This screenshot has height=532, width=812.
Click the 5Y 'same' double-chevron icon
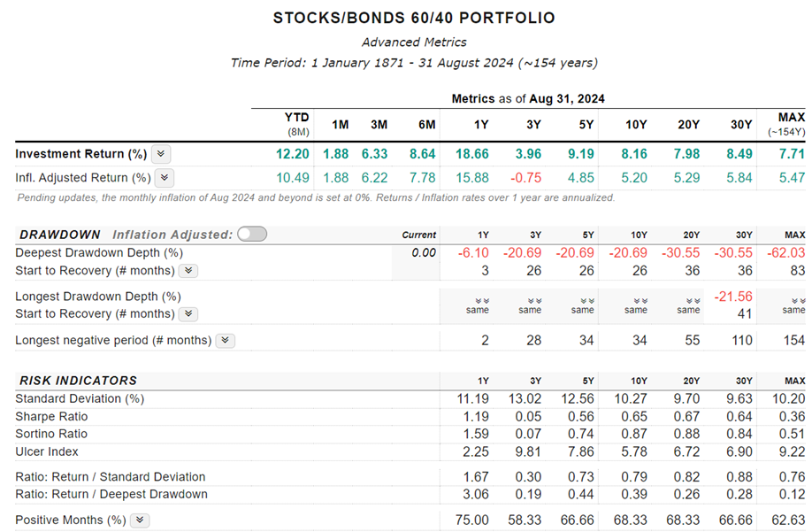[x=582, y=301]
